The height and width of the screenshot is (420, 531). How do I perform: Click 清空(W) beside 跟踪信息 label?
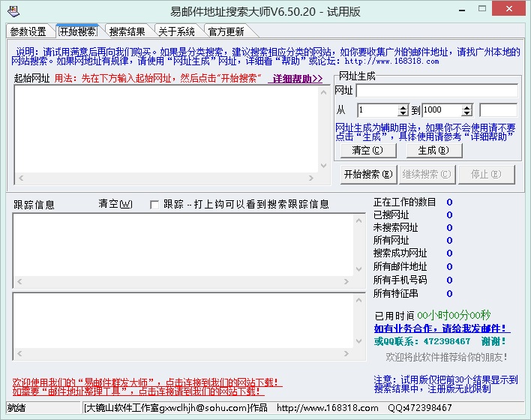[115, 204]
